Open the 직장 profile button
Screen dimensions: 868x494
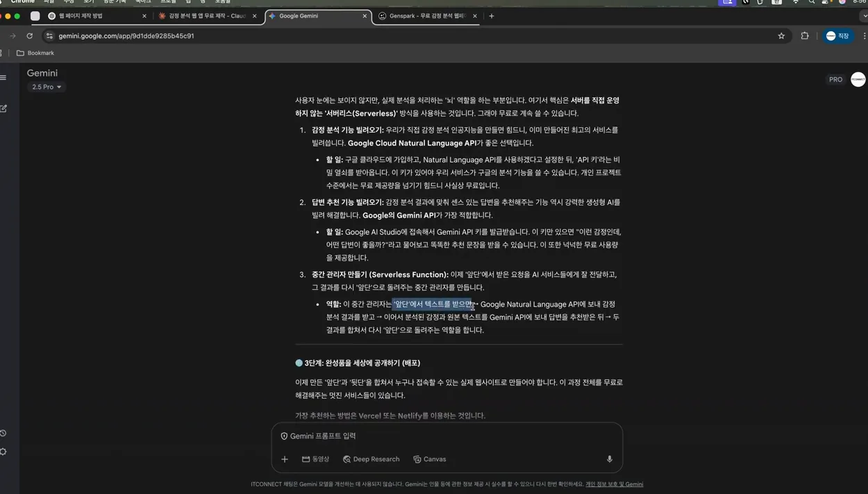837,35
